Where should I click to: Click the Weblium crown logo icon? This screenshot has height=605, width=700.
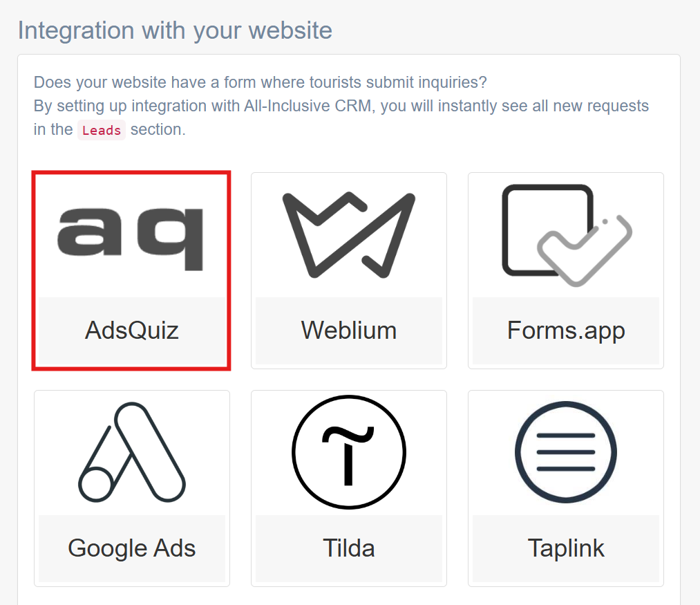(x=349, y=235)
